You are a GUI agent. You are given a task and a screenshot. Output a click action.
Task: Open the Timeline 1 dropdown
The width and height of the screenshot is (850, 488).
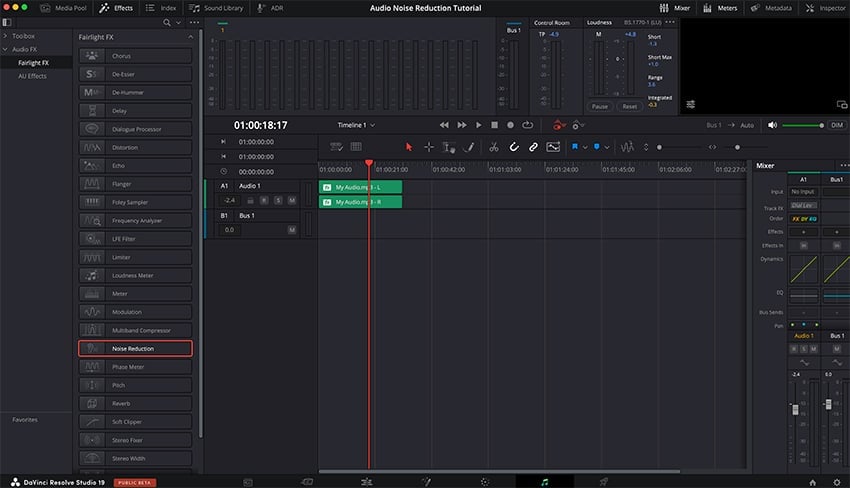[x=356, y=125]
